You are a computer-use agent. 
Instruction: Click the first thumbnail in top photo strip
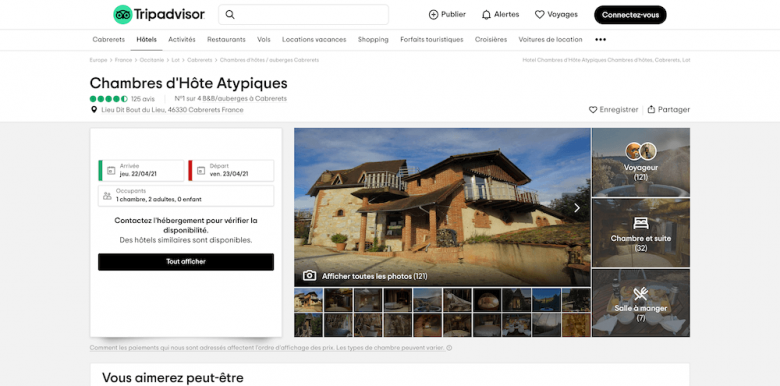pyautogui.click(x=308, y=300)
